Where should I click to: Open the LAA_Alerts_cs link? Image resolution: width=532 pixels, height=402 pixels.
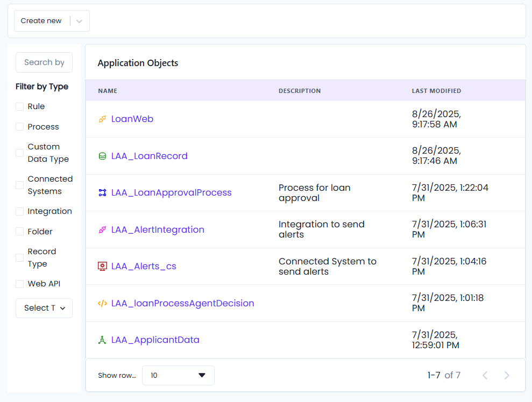tap(144, 266)
